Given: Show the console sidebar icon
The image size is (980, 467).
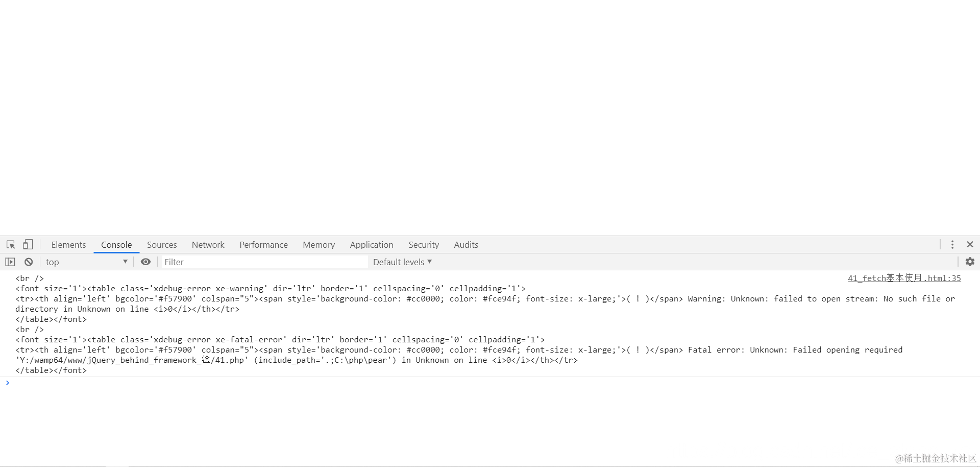Looking at the screenshot, I should (x=10, y=262).
